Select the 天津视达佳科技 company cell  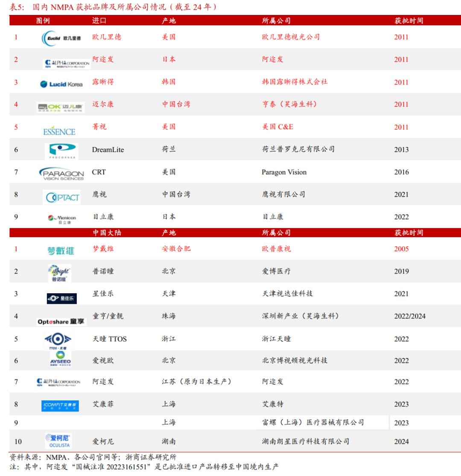[x=287, y=294]
